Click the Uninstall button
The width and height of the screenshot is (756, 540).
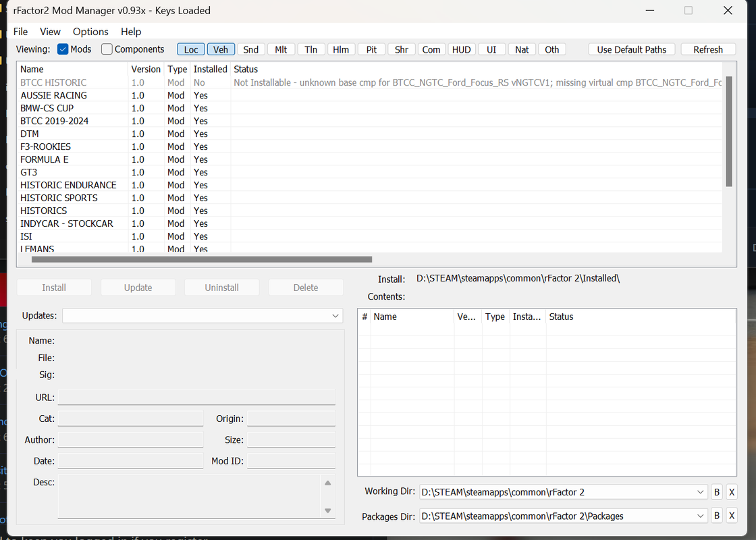coord(222,288)
